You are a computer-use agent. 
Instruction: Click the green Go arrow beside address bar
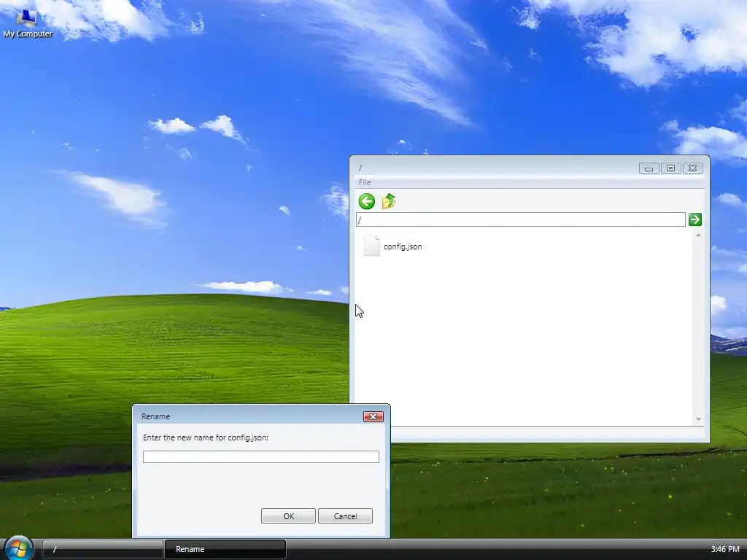click(x=695, y=219)
